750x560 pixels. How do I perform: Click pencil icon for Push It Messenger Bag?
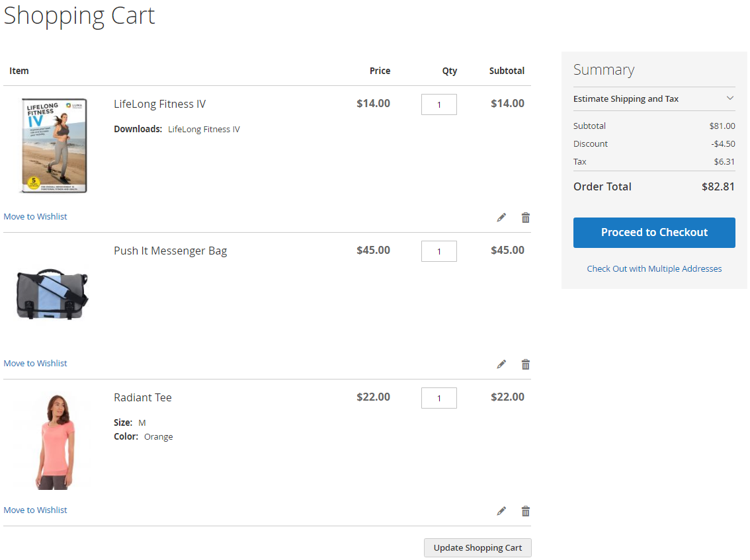tap(501, 364)
